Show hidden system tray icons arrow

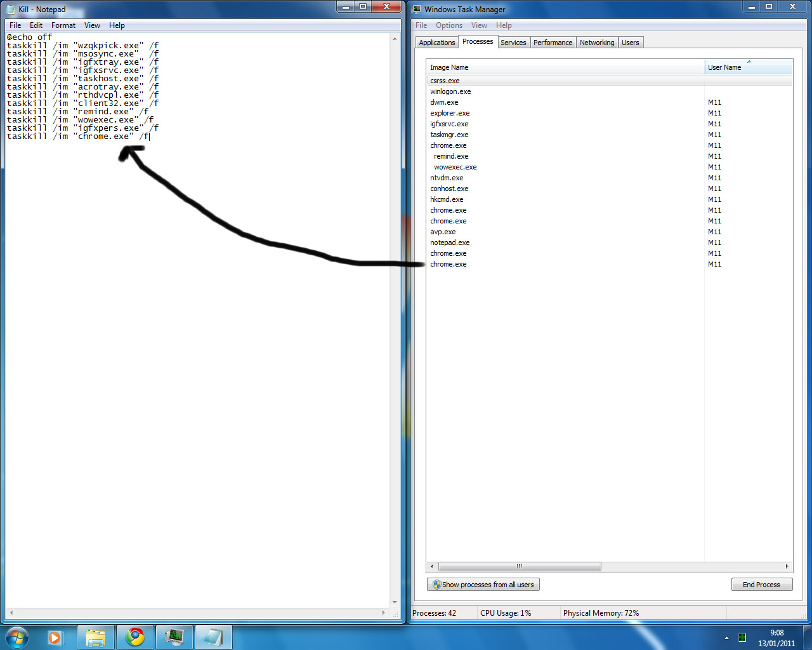pyautogui.click(x=726, y=638)
